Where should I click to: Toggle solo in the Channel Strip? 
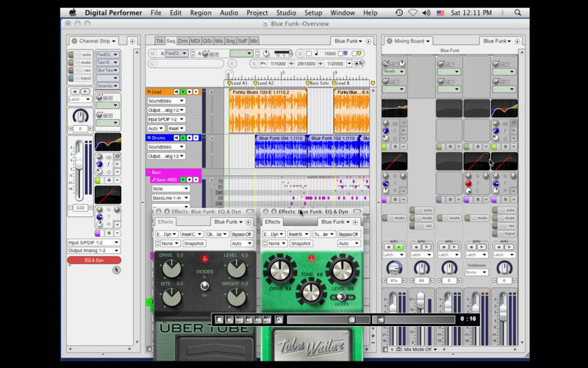coord(80,54)
